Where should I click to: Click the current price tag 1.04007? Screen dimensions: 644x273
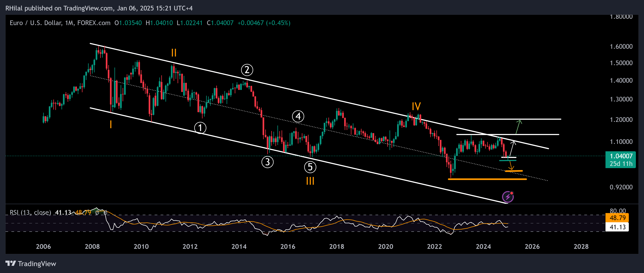click(621, 156)
